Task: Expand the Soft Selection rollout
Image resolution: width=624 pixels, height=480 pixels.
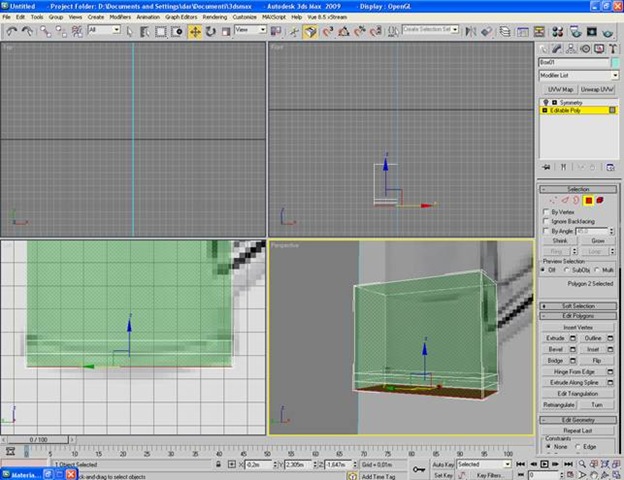Action: tap(579, 305)
